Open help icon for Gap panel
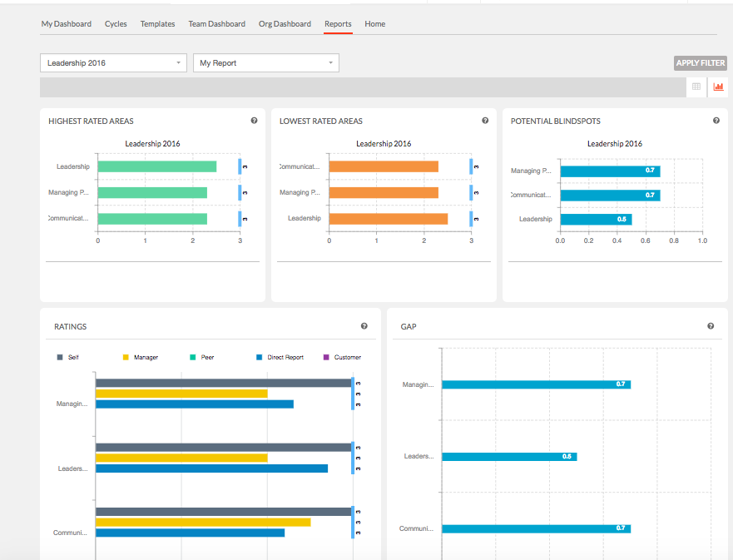The height and width of the screenshot is (560, 733). (x=711, y=326)
